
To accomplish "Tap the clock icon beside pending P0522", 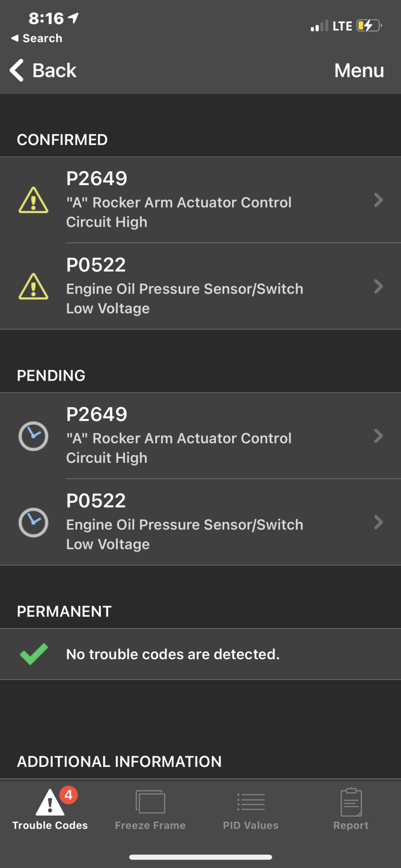I will 34,522.
